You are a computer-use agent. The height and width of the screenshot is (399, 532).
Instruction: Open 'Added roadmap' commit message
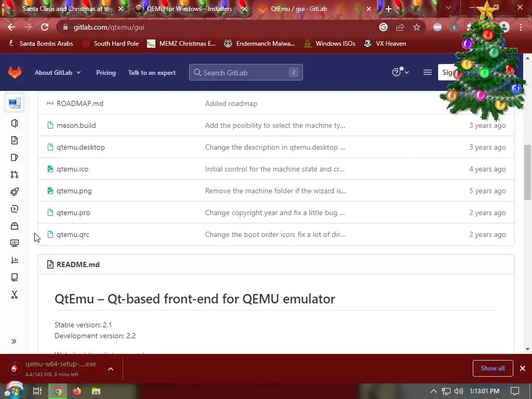pos(231,103)
